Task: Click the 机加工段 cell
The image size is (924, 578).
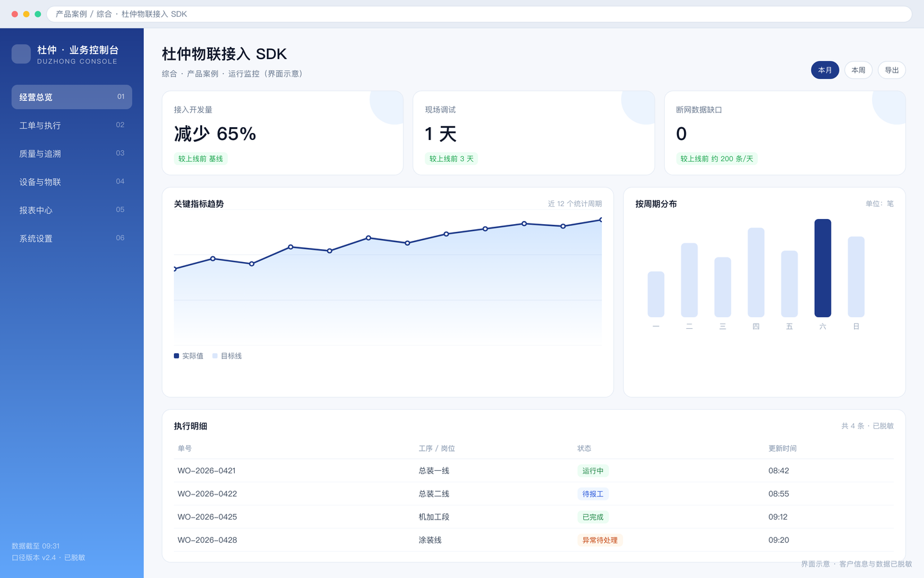Action: click(x=434, y=517)
